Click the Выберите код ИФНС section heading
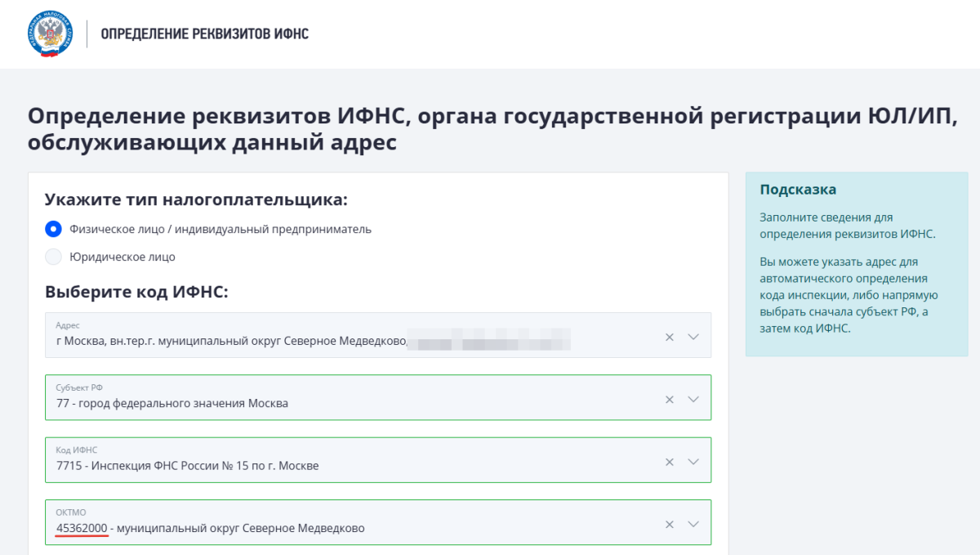The height and width of the screenshot is (555, 980). (x=136, y=293)
